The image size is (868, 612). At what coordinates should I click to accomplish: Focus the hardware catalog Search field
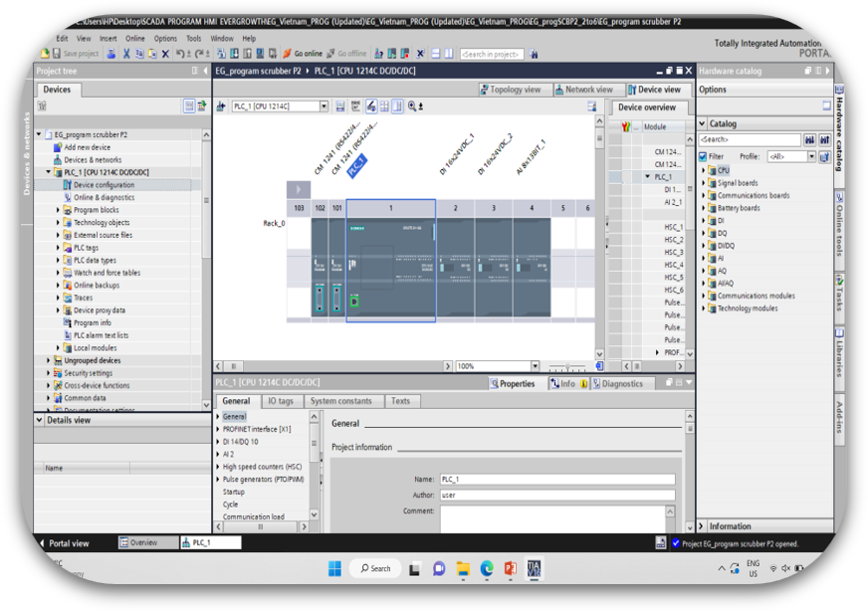tap(750, 139)
